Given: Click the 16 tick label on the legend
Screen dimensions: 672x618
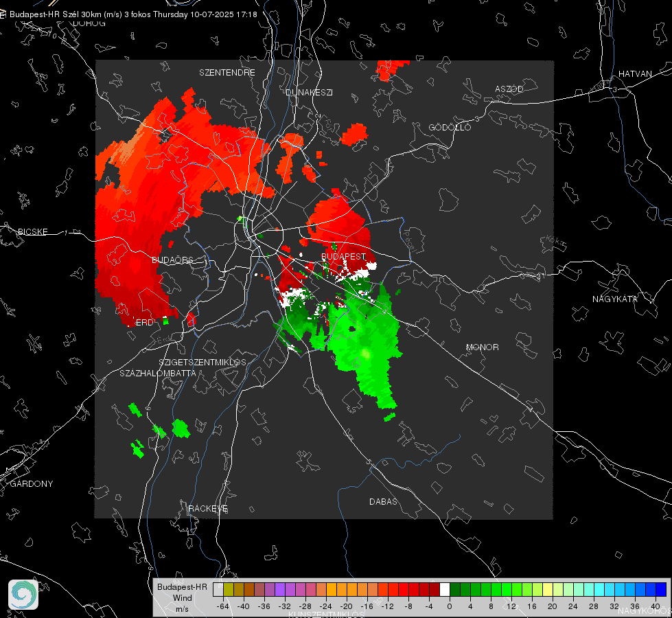Looking at the screenshot, I should point(532,606).
